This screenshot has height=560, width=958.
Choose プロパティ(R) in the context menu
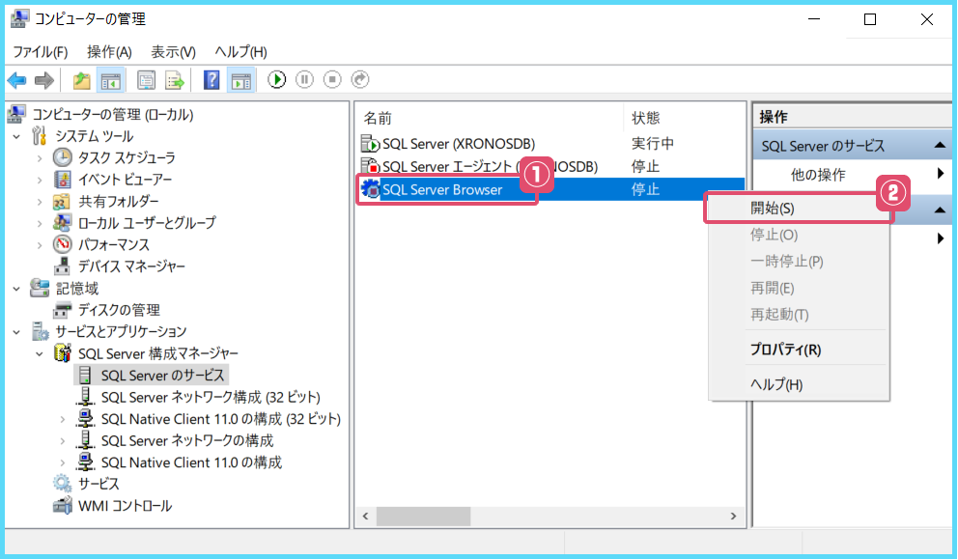point(785,350)
